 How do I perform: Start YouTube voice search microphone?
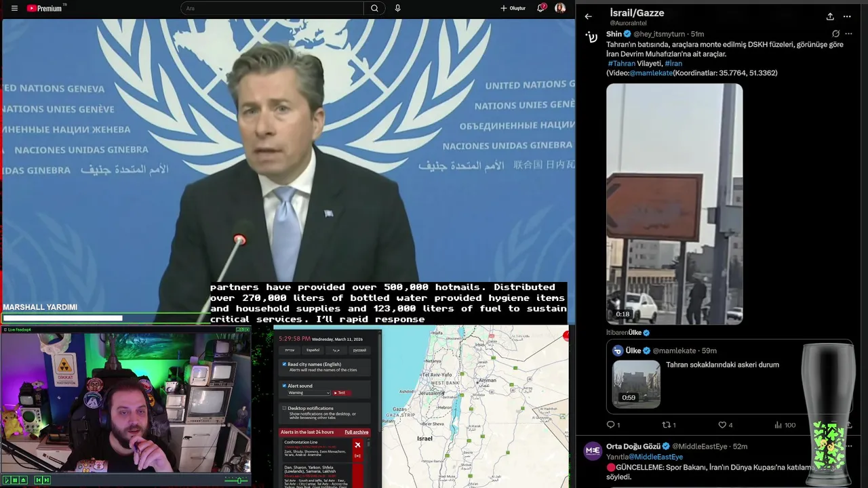[397, 8]
